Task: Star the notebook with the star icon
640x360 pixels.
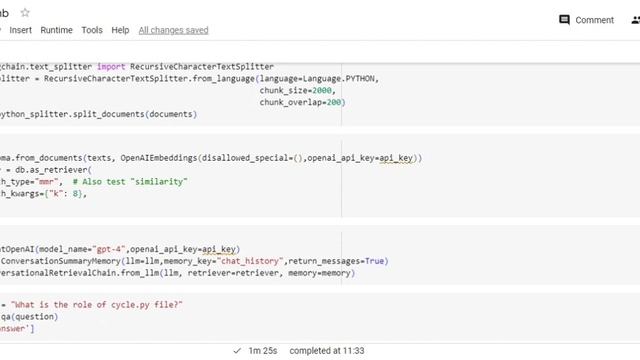Action: point(25,13)
